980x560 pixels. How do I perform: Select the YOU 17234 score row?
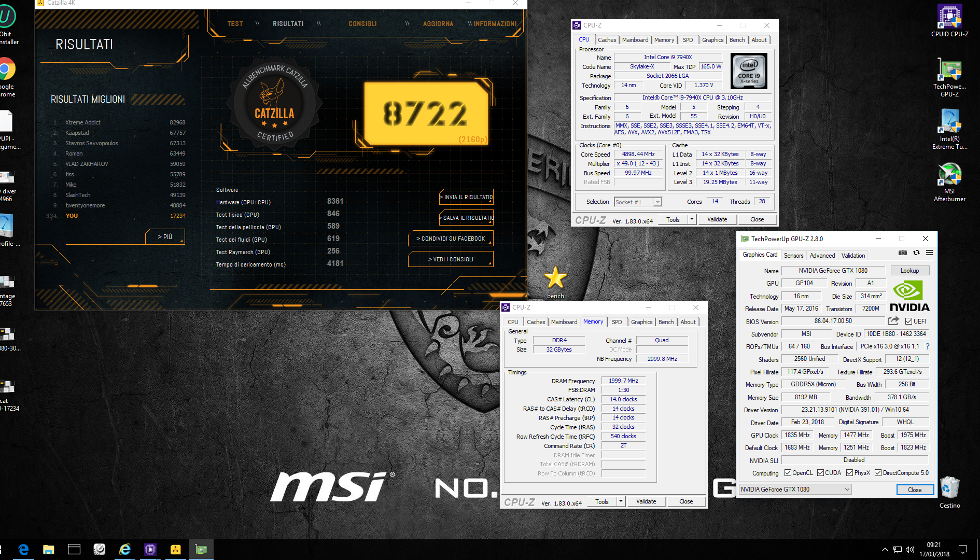[117, 216]
